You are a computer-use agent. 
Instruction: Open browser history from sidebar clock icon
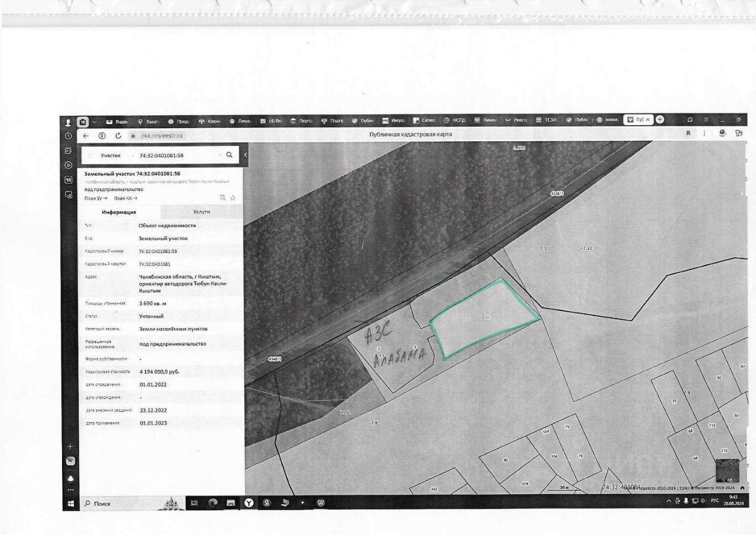69,135
